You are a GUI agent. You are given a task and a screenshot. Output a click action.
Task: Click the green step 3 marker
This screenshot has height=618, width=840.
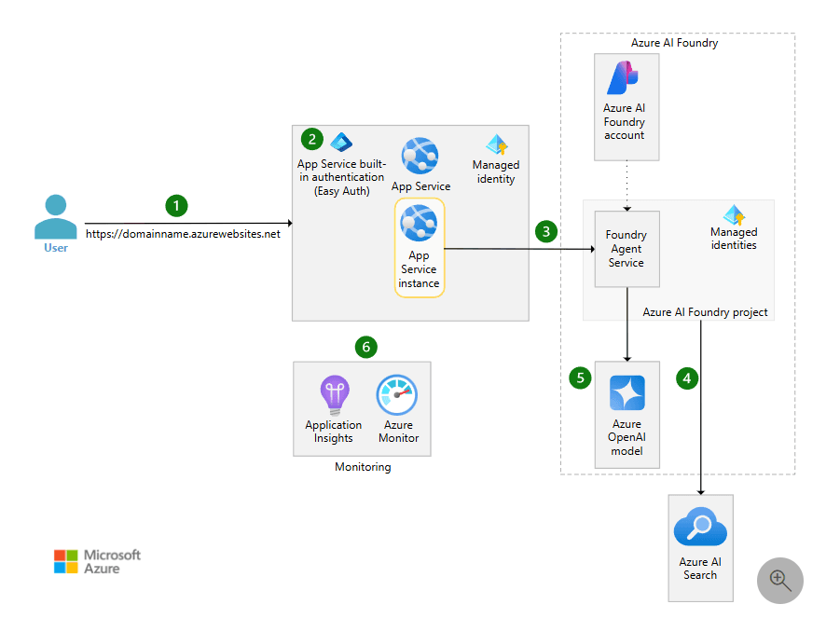coord(548,231)
